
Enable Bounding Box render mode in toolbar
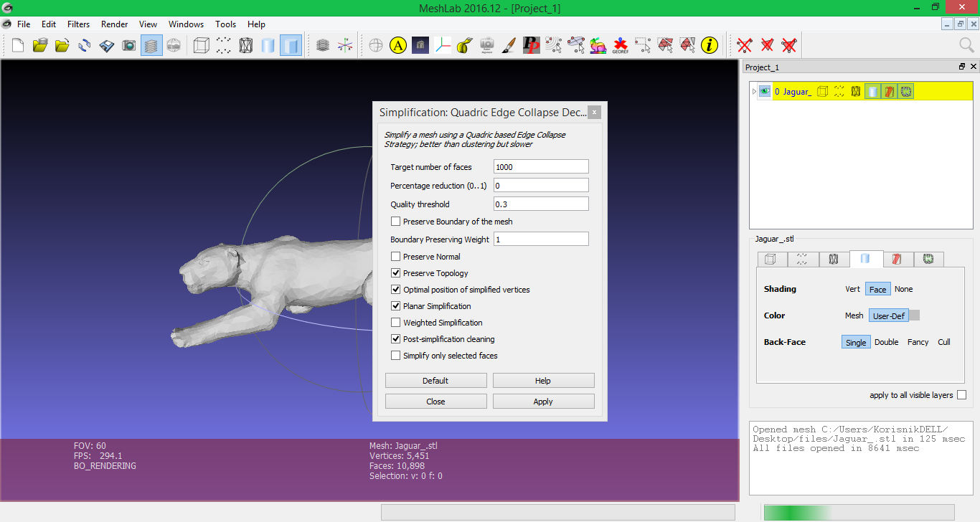(x=202, y=46)
